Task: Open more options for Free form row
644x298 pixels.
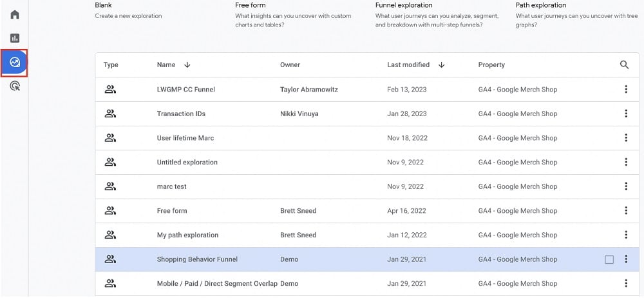Action: pyautogui.click(x=625, y=211)
